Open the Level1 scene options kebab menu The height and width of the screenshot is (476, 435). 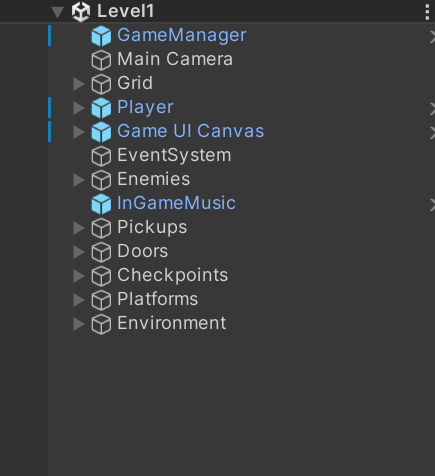tap(427, 12)
